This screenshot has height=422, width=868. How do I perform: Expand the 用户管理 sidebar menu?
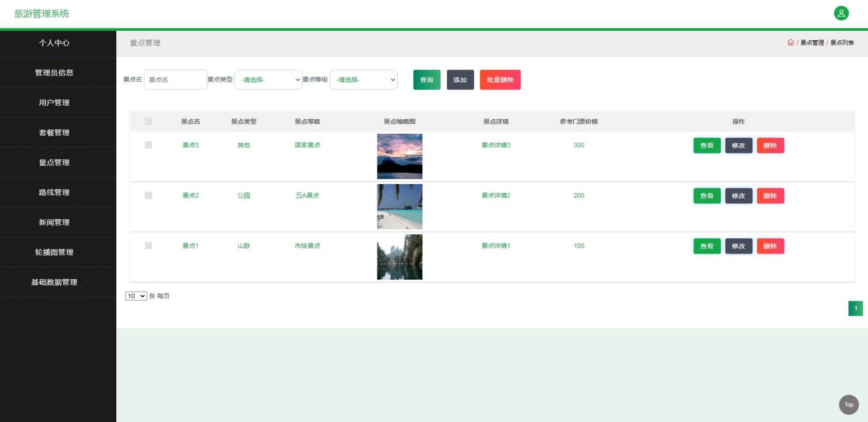[x=58, y=102]
